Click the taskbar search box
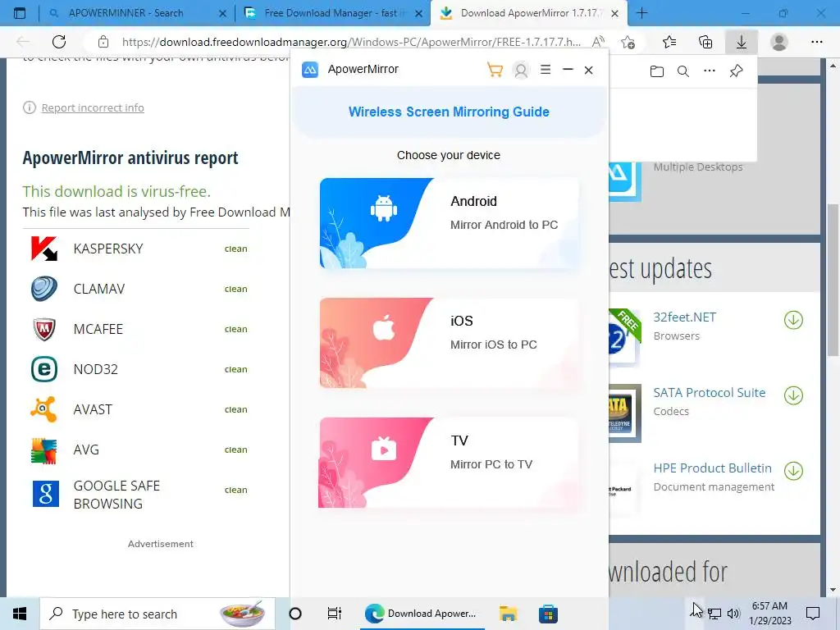Image resolution: width=840 pixels, height=630 pixels. coord(157,614)
